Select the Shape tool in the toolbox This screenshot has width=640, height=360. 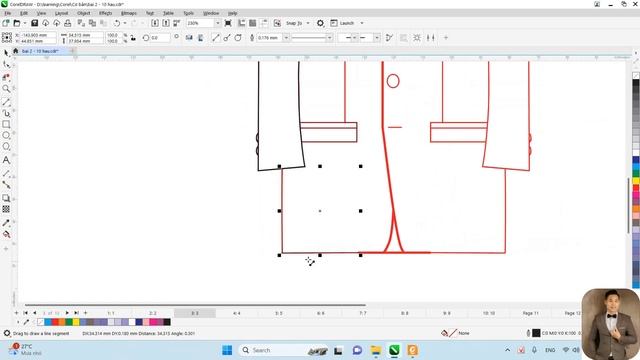tap(6, 64)
